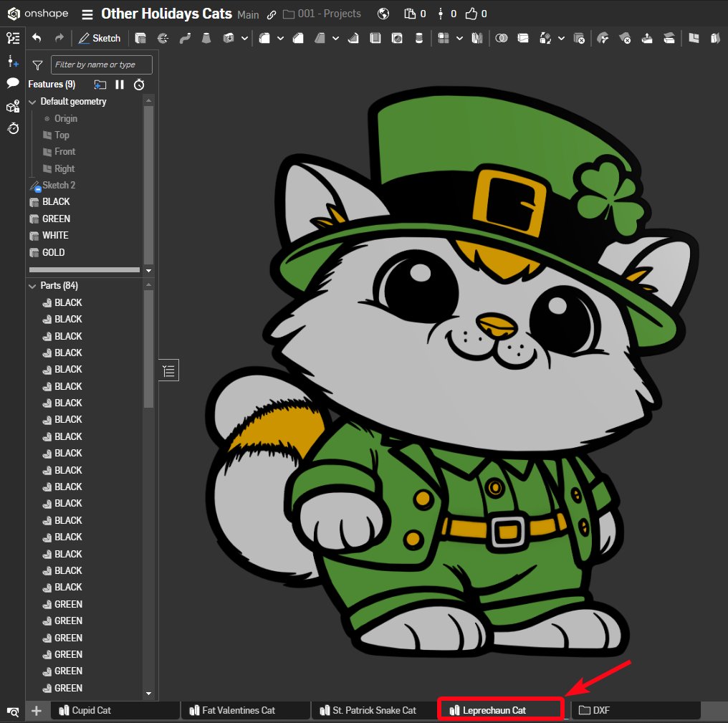Select the External thread tool
728x723 pixels.
pos(418,38)
